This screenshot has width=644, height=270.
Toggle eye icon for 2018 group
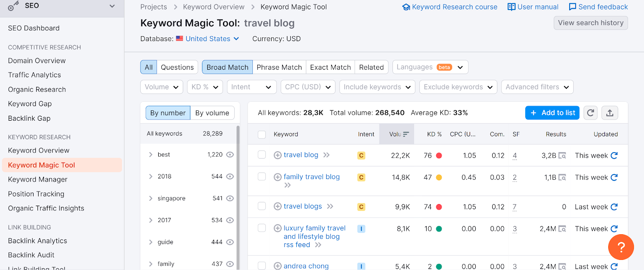point(230,176)
